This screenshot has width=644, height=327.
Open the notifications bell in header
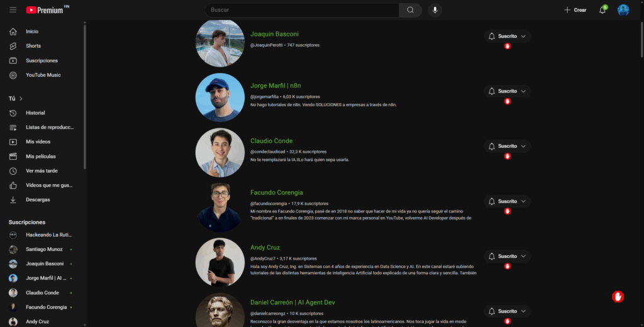(602, 10)
